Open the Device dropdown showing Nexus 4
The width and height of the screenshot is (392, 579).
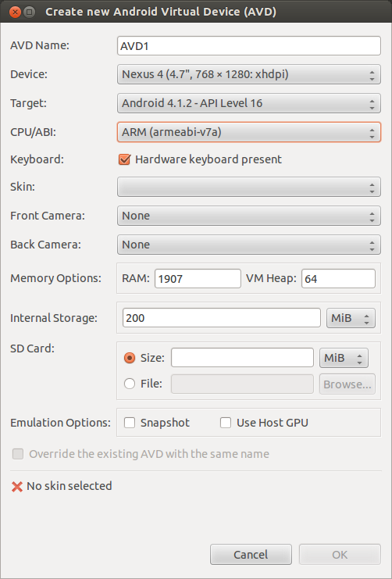[x=249, y=74]
